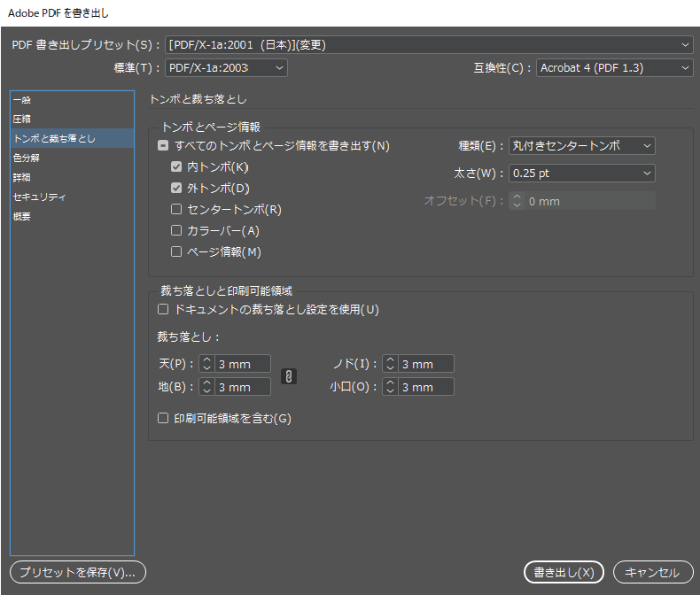The image size is (700, 595).
Task: Click the ノド(I) bleed value field
Action: [x=426, y=364]
